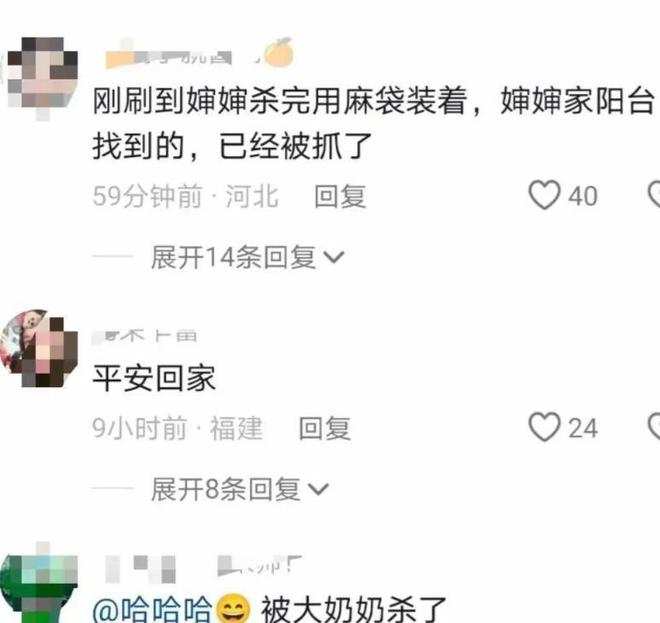Click the chevron next to 展开8条回复

[318, 489]
